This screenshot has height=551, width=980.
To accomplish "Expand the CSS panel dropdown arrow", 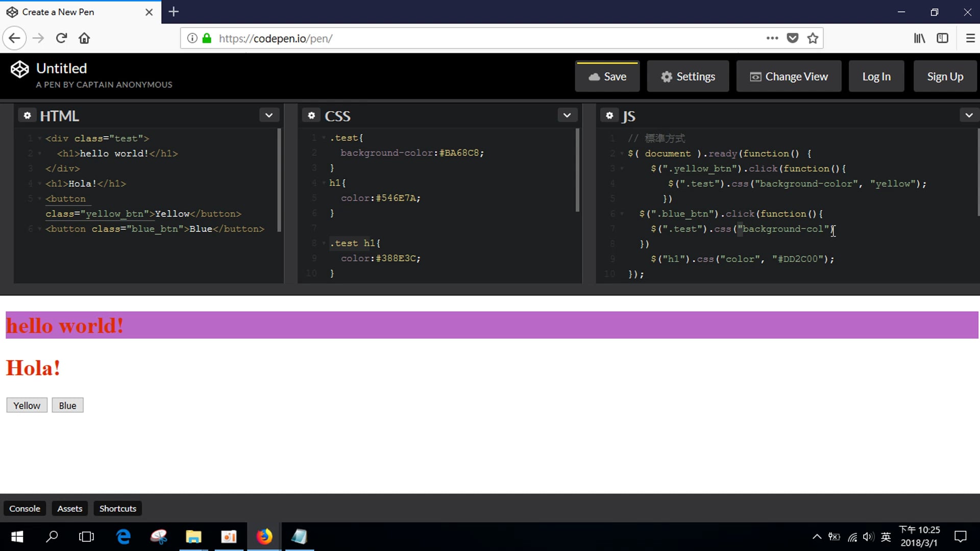I will (567, 115).
